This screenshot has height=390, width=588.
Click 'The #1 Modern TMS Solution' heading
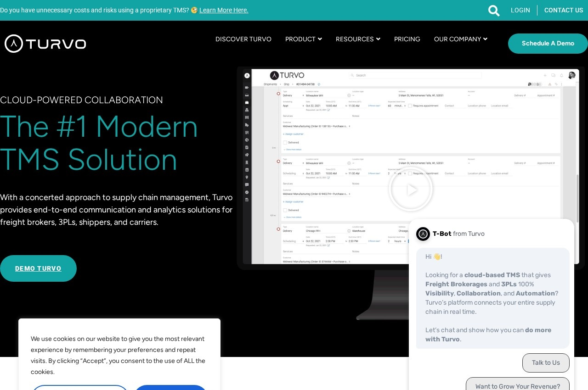(99, 143)
